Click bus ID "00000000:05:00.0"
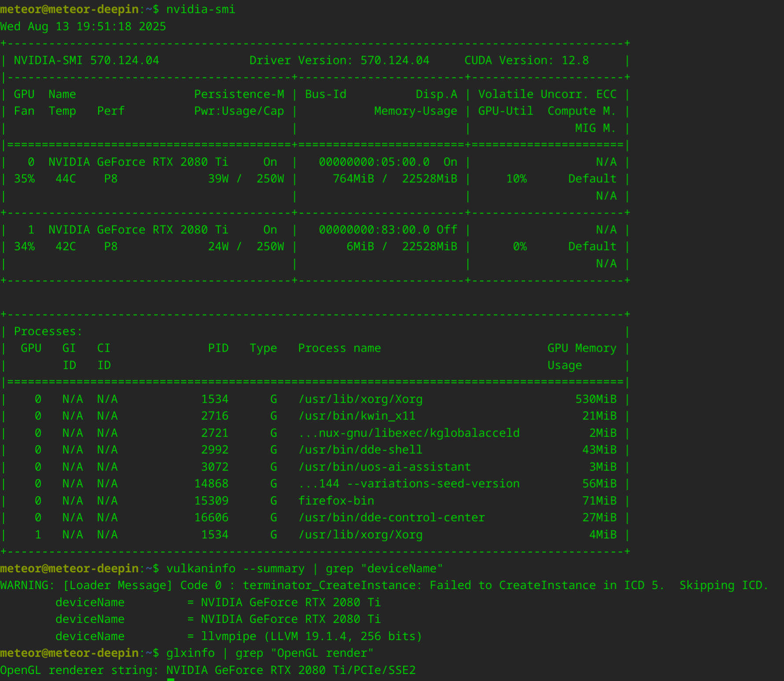 click(x=374, y=162)
